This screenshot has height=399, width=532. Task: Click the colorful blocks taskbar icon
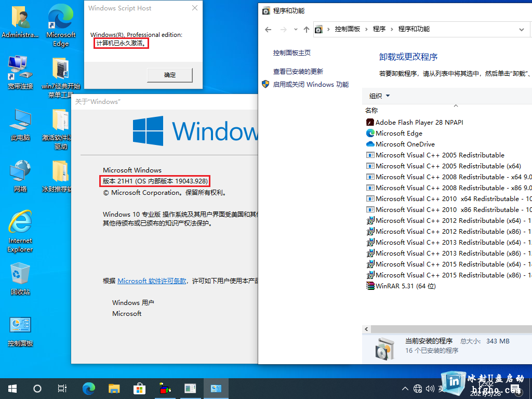coord(165,389)
